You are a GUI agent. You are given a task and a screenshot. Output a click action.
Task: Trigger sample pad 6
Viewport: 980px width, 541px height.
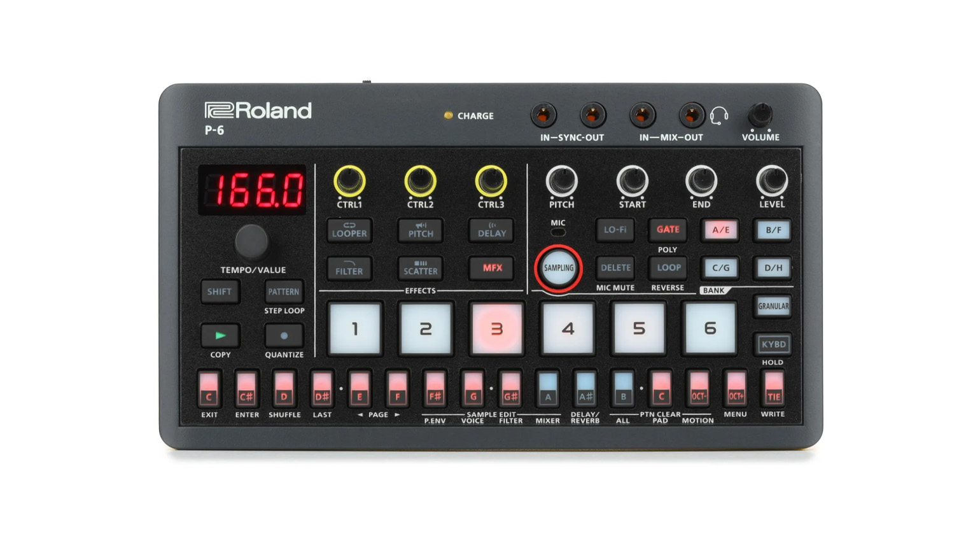pos(710,328)
